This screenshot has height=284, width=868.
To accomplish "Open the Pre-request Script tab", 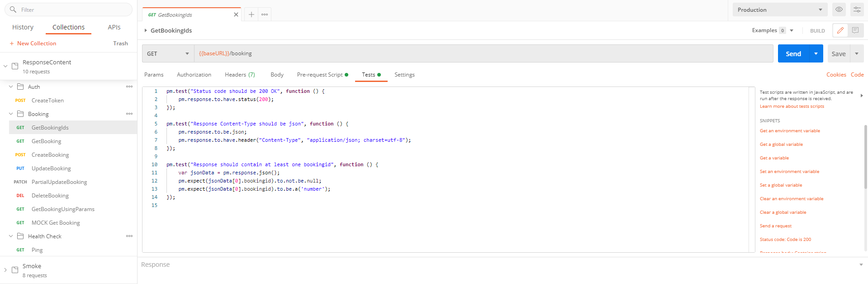I will pyautogui.click(x=323, y=75).
